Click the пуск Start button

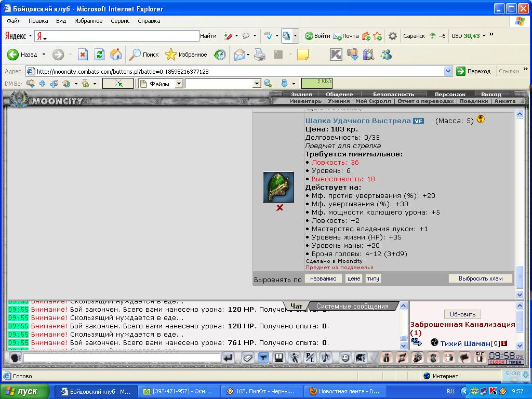[24, 391]
